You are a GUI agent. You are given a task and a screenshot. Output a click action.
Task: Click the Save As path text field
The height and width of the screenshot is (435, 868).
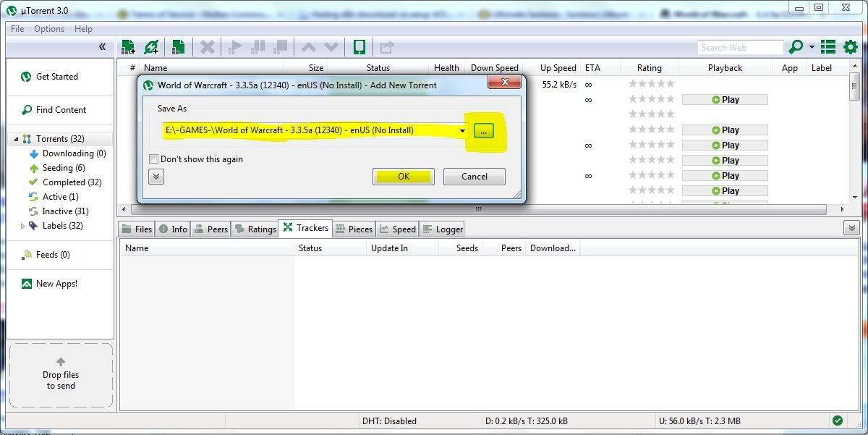tap(310, 131)
